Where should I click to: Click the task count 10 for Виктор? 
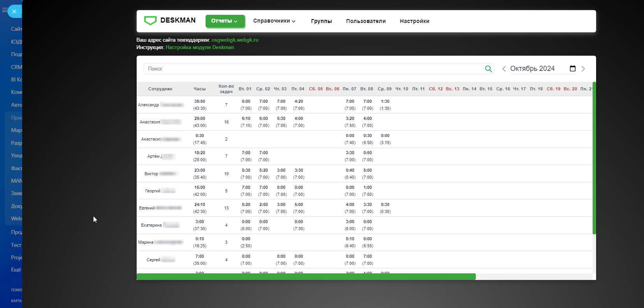click(226, 174)
